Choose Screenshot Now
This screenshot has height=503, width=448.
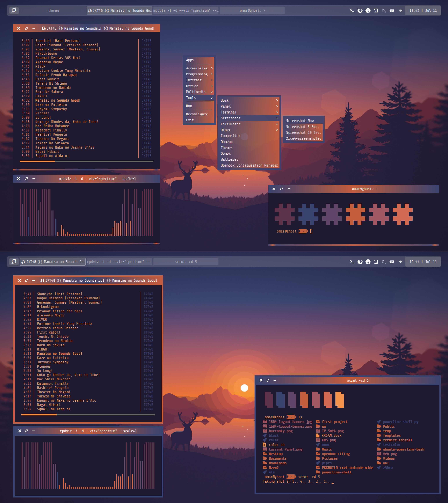[304, 121]
